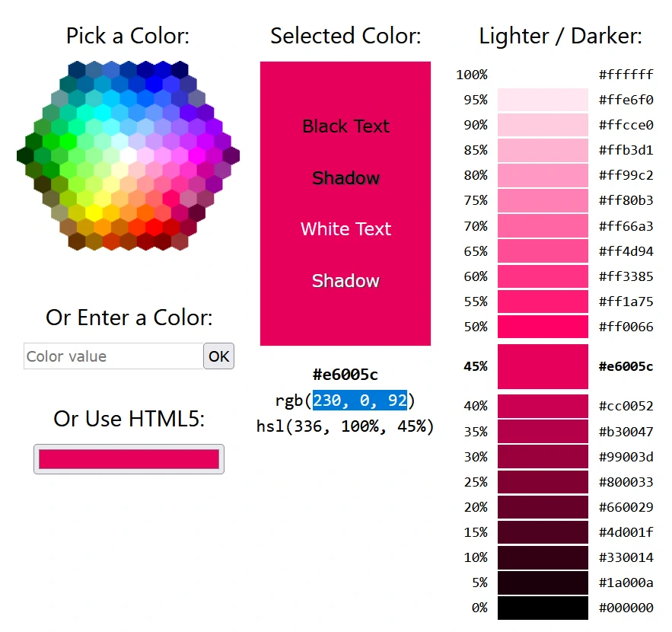Choose the 10% swatch #330014
Screen dimensions: 672x632
pyautogui.click(x=543, y=557)
